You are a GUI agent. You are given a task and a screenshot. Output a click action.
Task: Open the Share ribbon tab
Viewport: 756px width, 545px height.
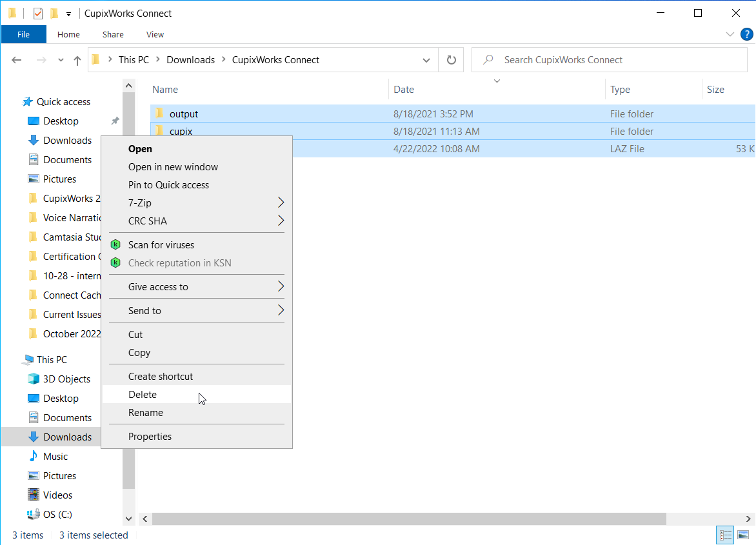113,34
